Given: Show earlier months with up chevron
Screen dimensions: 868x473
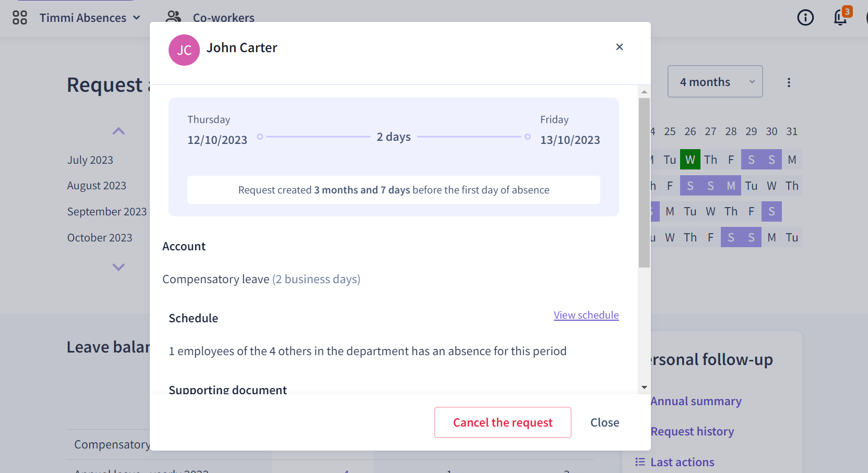Looking at the screenshot, I should (x=118, y=131).
